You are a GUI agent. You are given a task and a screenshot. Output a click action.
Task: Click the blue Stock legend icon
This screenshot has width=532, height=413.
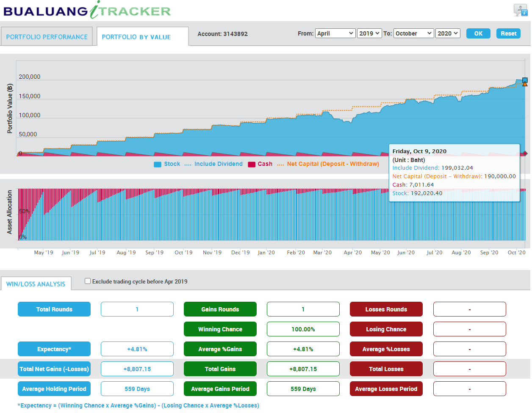pos(158,164)
